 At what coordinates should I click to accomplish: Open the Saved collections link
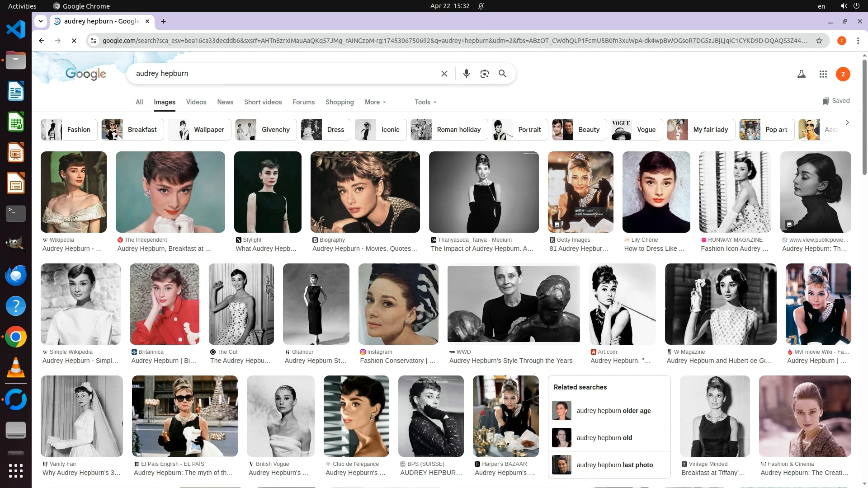[x=836, y=101]
